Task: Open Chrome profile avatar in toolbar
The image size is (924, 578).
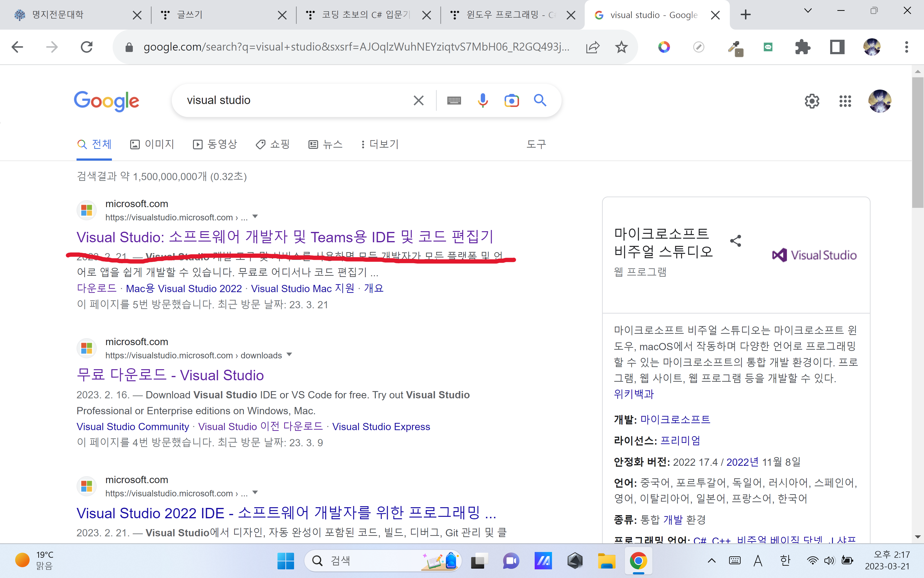Action: click(872, 47)
